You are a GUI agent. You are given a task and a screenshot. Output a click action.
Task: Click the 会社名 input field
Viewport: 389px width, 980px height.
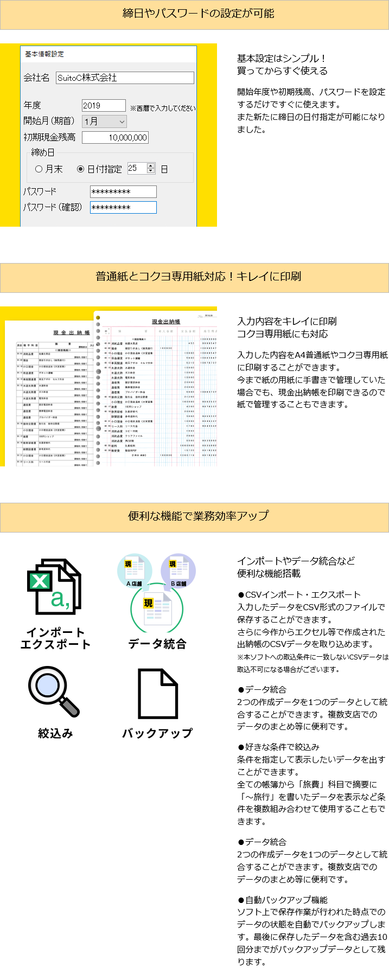(x=125, y=78)
